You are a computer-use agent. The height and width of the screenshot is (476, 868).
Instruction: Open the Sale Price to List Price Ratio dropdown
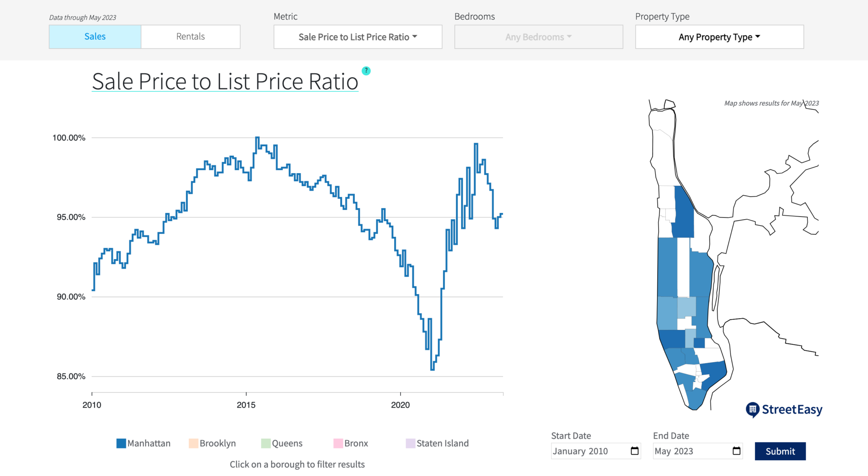point(357,36)
